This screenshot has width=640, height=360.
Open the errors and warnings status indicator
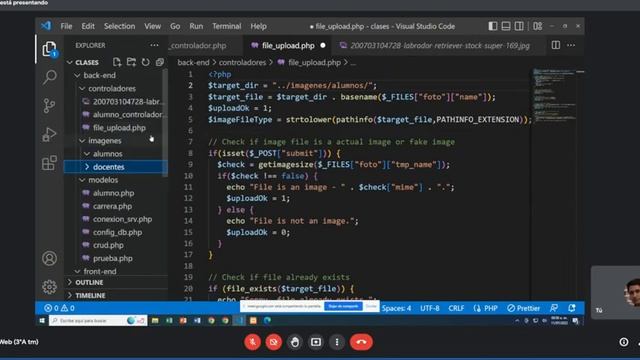pos(59,308)
